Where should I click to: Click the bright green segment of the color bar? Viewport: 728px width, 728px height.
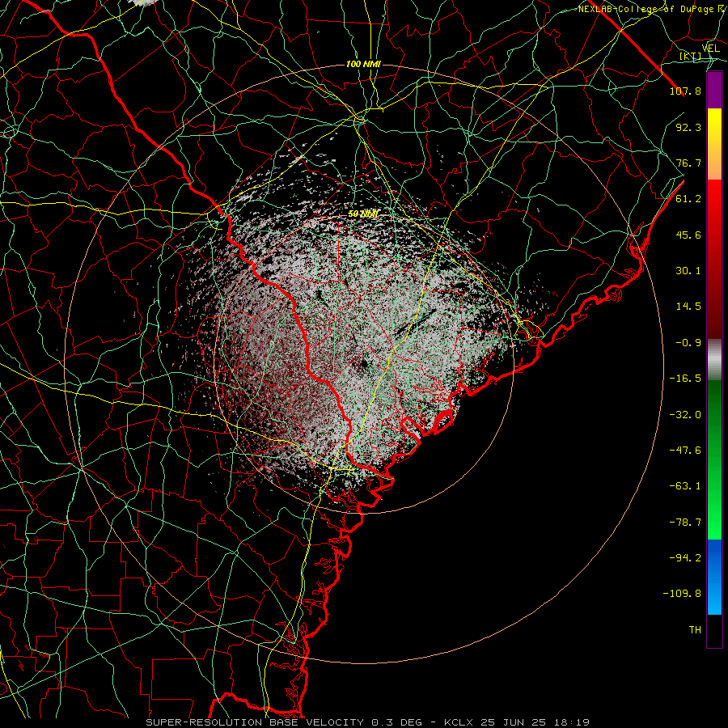click(x=714, y=459)
